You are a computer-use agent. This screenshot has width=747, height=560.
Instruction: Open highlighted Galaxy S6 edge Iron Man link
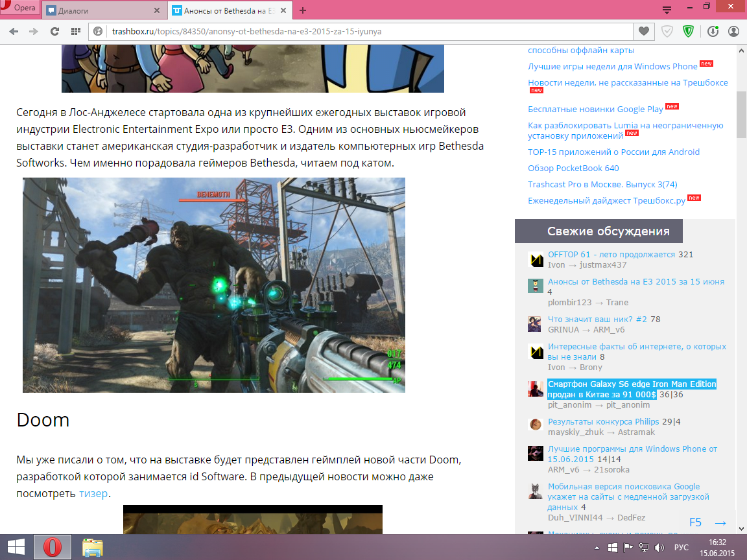click(632, 389)
